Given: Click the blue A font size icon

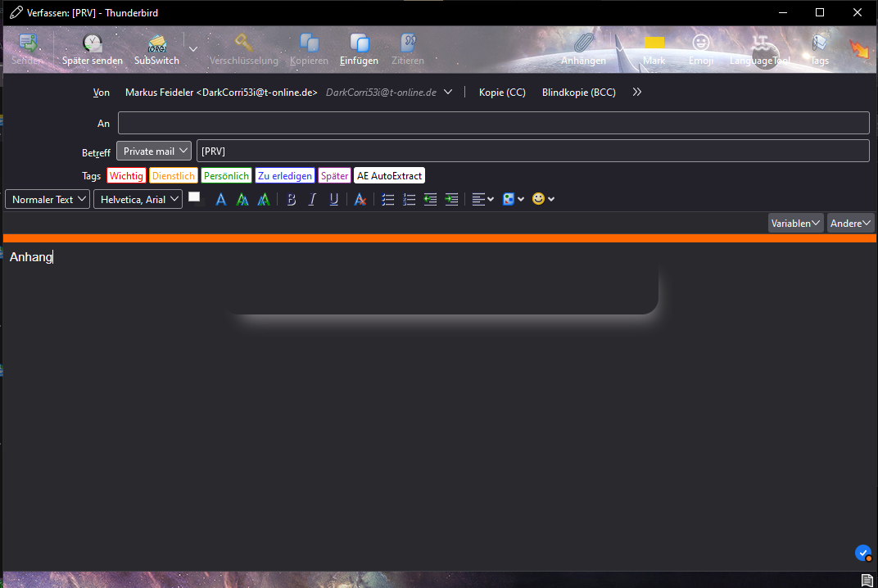Looking at the screenshot, I should [x=220, y=199].
